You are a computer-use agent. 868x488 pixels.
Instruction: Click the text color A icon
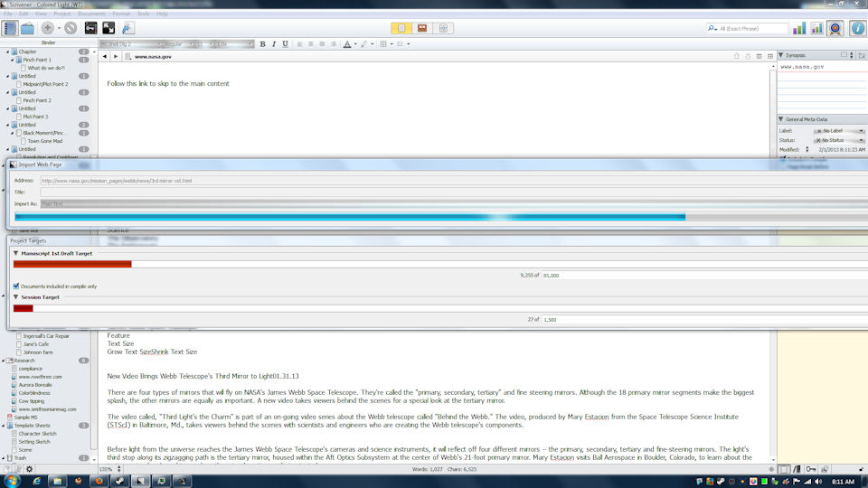347,44
